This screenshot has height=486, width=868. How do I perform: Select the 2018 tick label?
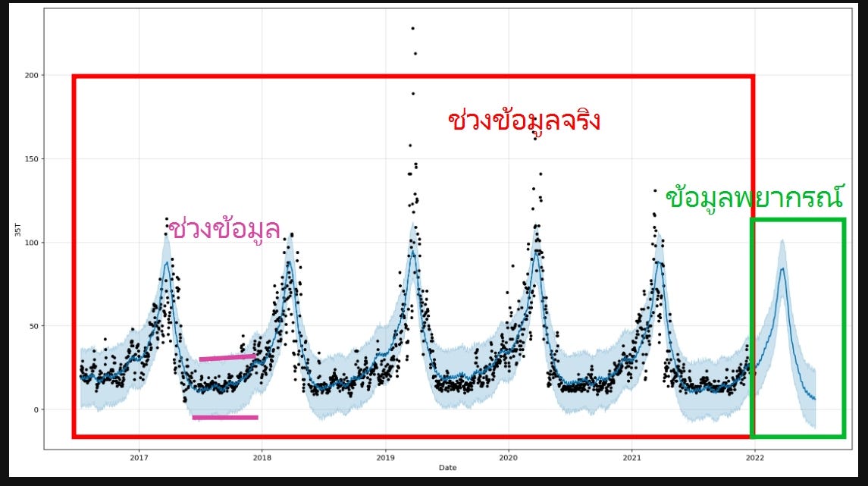pyautogui.click(x=262, y=457)
